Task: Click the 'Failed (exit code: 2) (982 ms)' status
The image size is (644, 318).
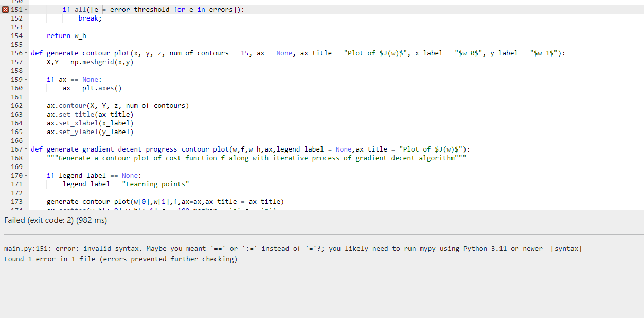Action: [56, 220]
